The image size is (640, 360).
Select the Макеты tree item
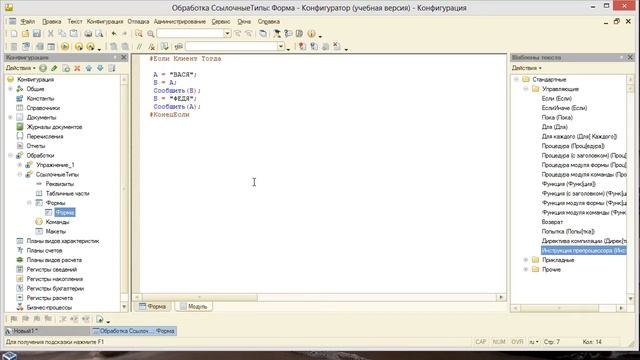pyautogui.click(x=56, y=231)
